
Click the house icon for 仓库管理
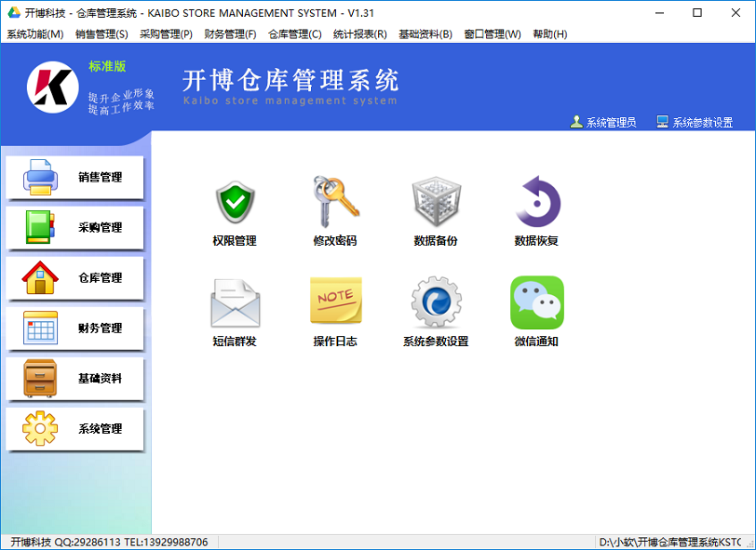pyautogui.click(x=40, y=277)
